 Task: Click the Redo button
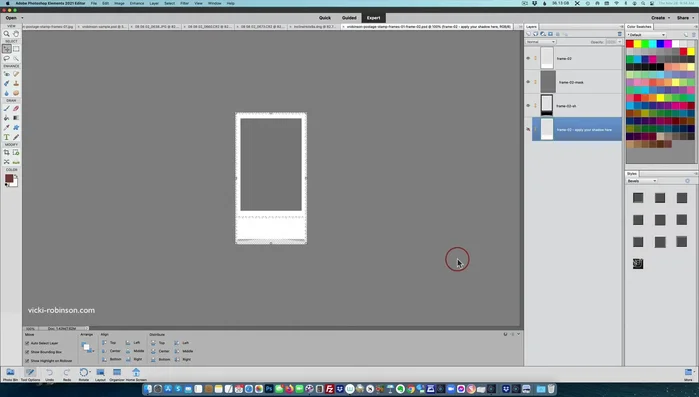coord(66,374)
